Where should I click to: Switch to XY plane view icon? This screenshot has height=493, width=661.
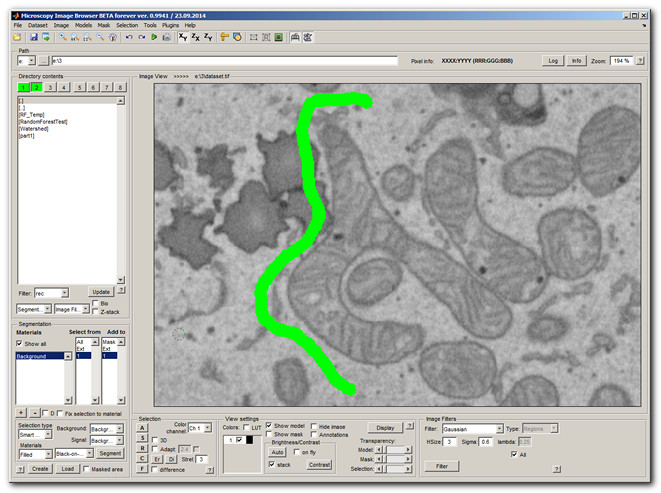pyautogui.click(x=183, y=37)
